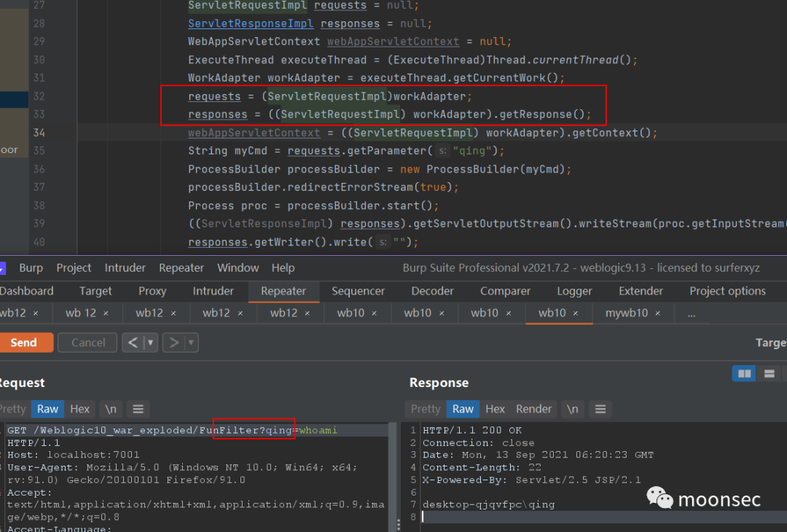Switch to the Comparer tab
787x532 pixels.
coord(505,291)
